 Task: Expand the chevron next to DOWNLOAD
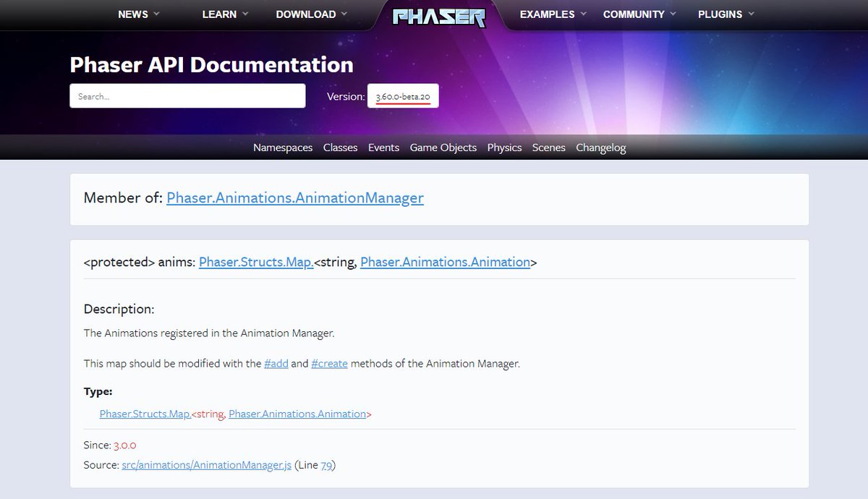[344, 14]
